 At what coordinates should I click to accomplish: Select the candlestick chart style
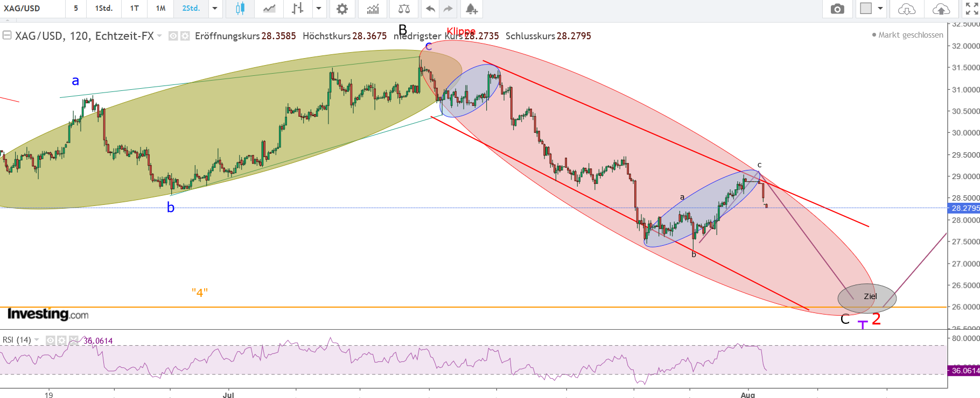[240, 9]
